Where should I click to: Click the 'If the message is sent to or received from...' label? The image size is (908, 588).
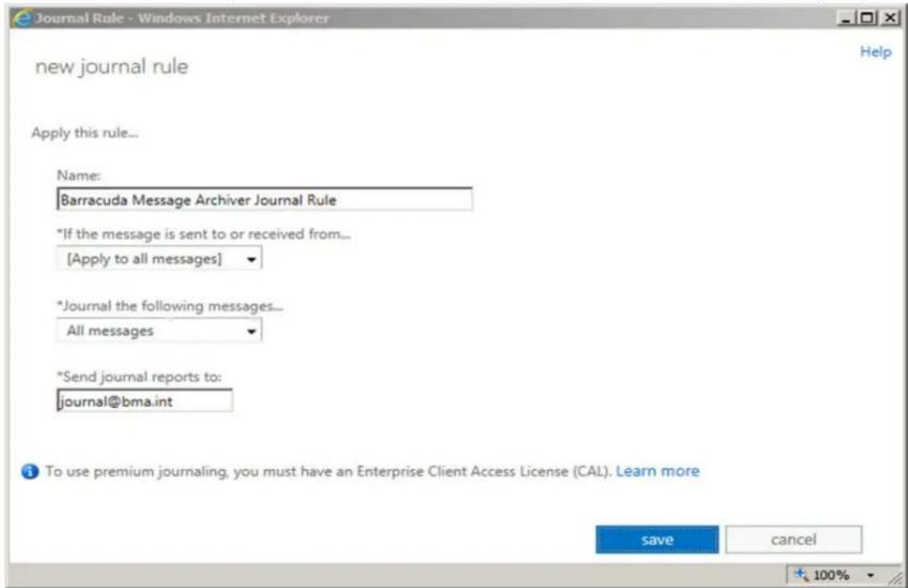pyautogui.click(x=204, y=234)
